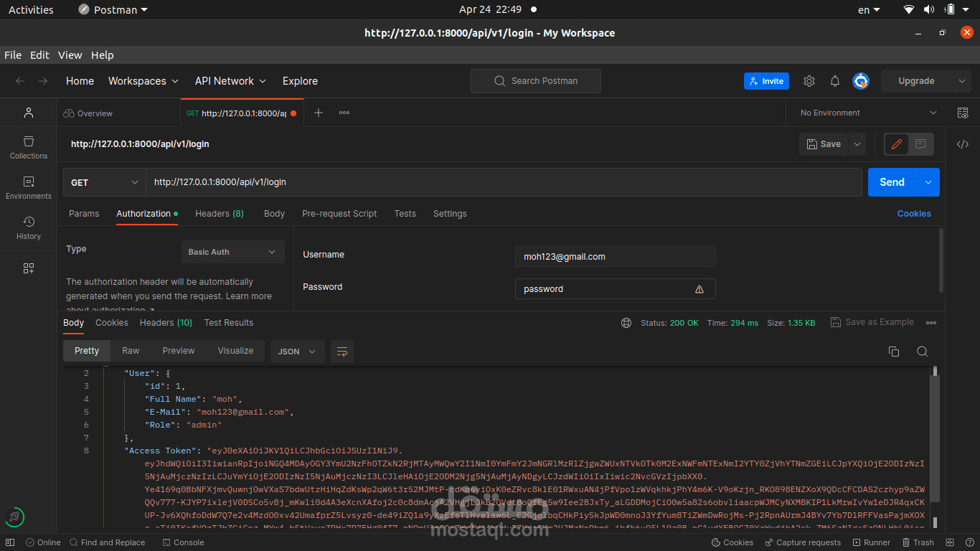Switch to the edit (pencil) mode

click(896, 144)
